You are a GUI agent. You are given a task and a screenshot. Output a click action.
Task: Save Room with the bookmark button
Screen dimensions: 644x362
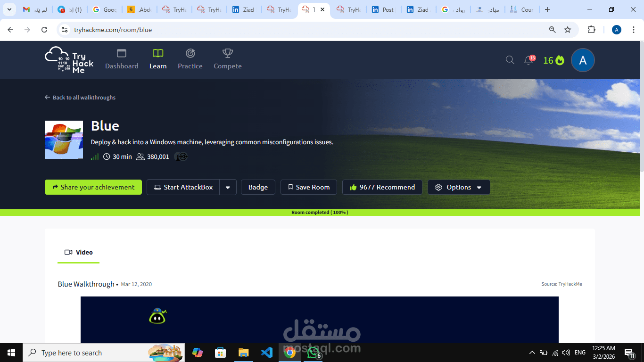309,187
